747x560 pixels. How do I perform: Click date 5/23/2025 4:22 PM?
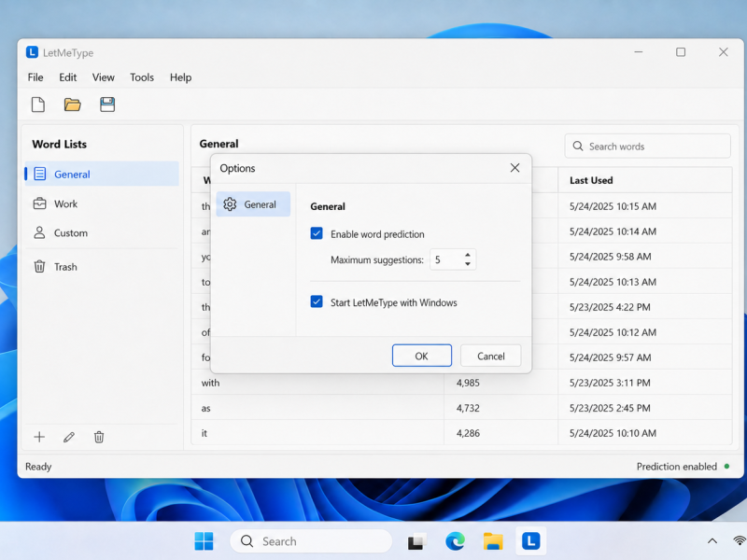coord(610,307)
